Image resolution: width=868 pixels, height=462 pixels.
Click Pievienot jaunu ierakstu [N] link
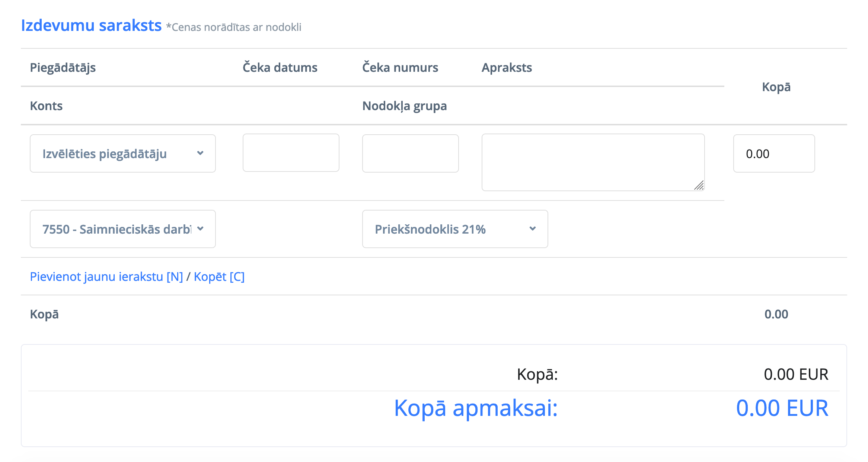click(106, 277)
